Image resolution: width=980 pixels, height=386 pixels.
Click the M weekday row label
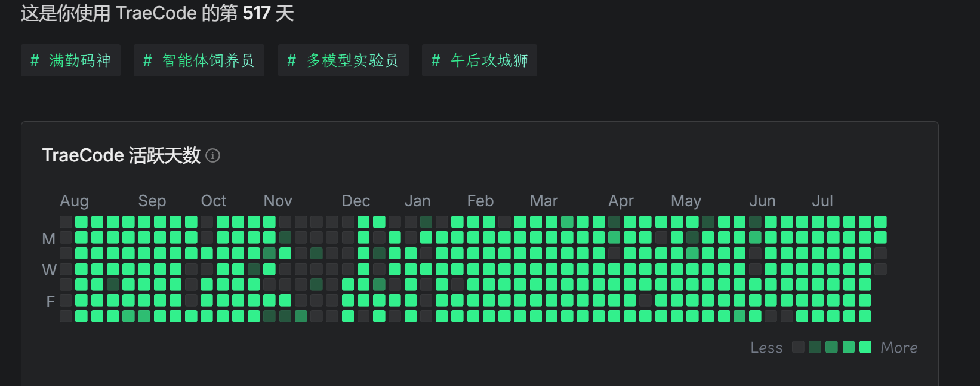tap(49, 239)
